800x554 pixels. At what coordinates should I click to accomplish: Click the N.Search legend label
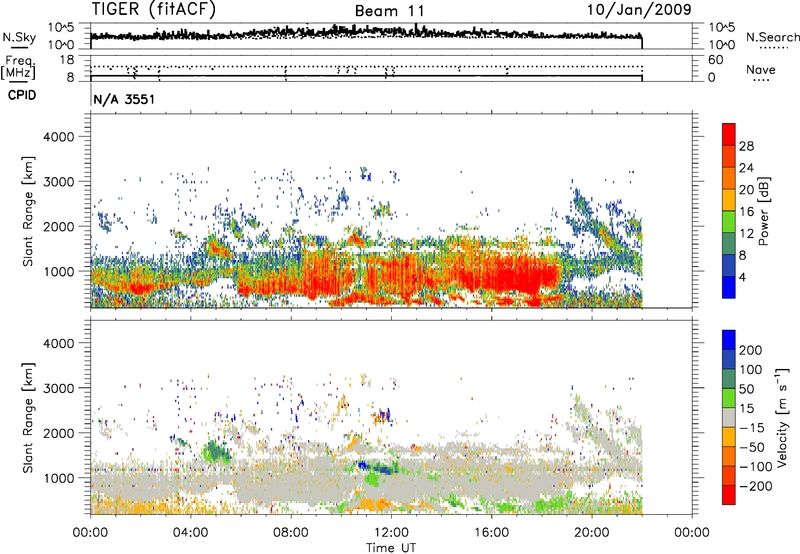point(772,37)
